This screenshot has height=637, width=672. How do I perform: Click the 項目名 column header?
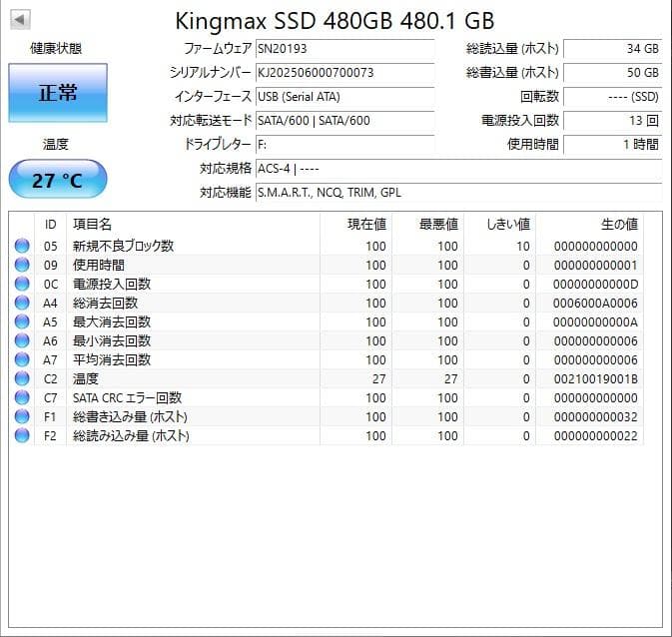click(x=193, y=225)
